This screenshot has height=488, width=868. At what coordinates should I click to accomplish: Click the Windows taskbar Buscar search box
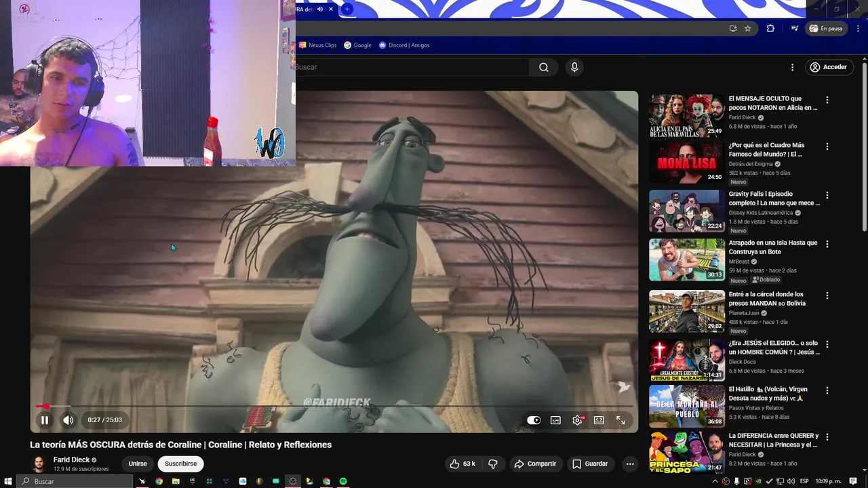pyautogui.click(x=75, y=481)
